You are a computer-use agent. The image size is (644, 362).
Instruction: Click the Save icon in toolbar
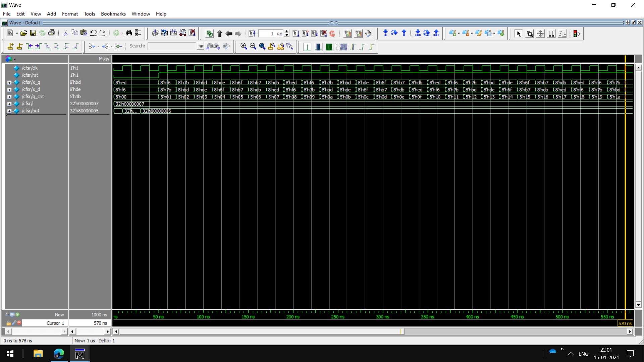click(33, 33)
